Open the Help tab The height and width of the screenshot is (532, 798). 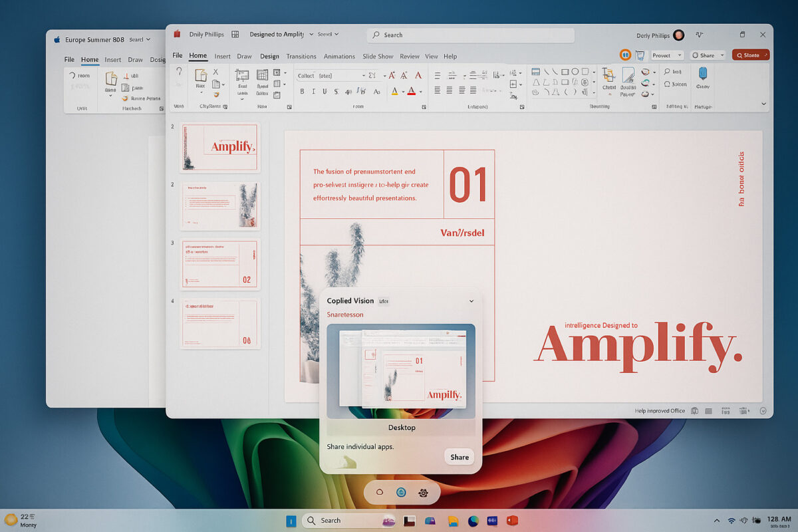tap(450, 57)
